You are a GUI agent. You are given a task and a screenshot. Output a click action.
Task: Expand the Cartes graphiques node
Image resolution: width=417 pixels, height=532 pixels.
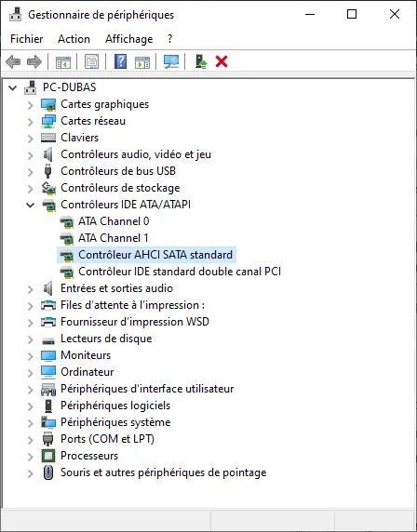[30, 105]
